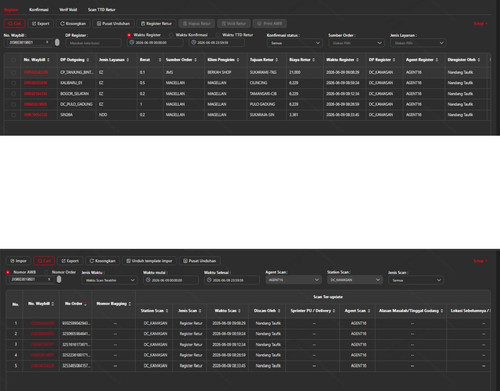The image size is (500, 391).
Task: Select the Waktu Register radio option
Action: (x=129, y=35)
